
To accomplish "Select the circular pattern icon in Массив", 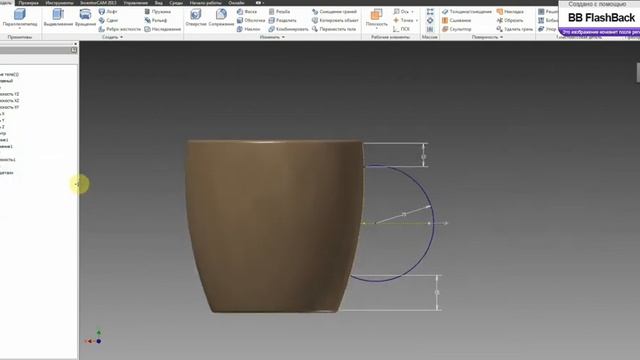I will (x=430, y=20).
